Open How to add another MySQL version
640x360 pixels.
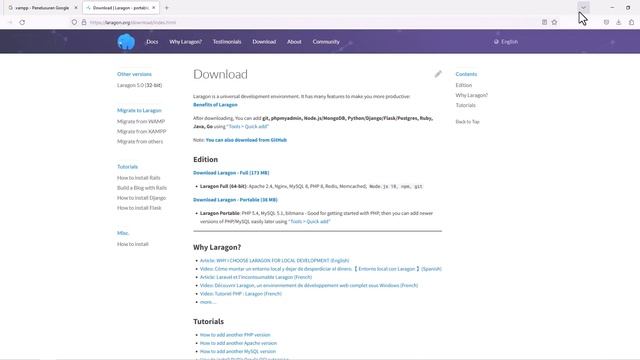[x=238, y=351]
